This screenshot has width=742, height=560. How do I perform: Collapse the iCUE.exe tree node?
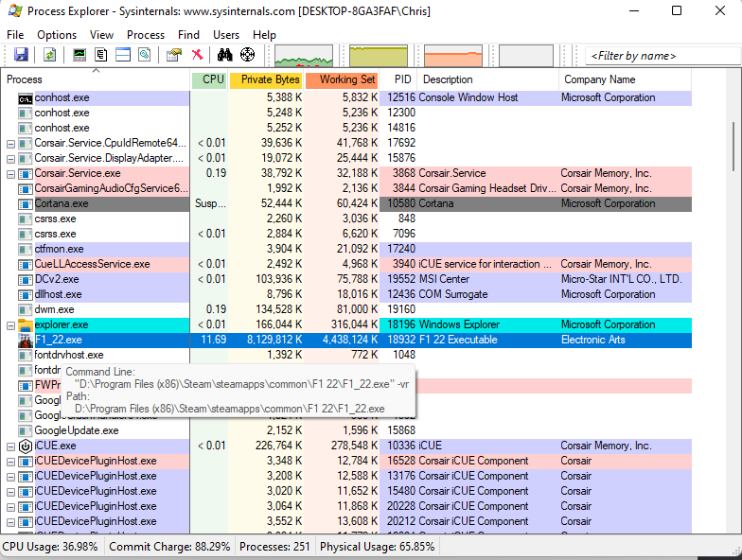pyautogui.click(x=11, y=446)
